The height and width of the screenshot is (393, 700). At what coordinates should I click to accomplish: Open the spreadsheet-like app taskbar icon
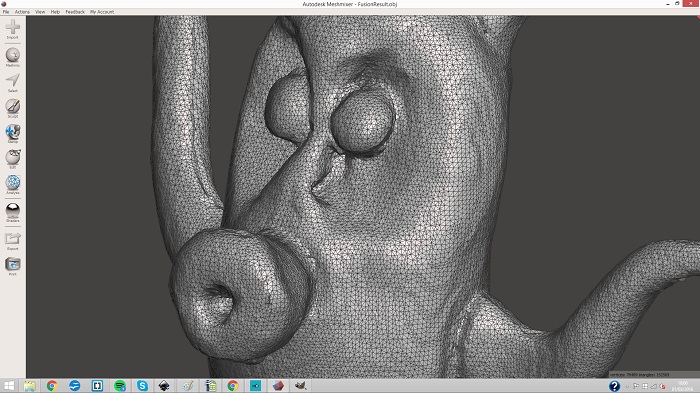(210, 386)
